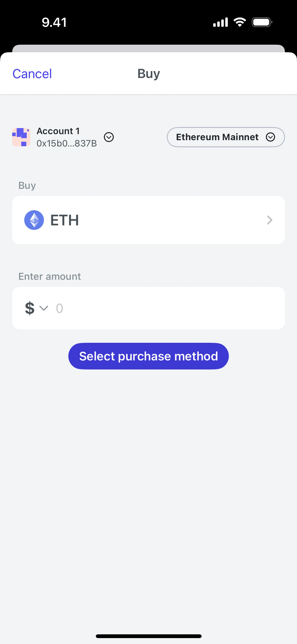The height and width of the screenshot is (644, 297).
Task: Tap the home indicator bar
Action: pos(148,636)
